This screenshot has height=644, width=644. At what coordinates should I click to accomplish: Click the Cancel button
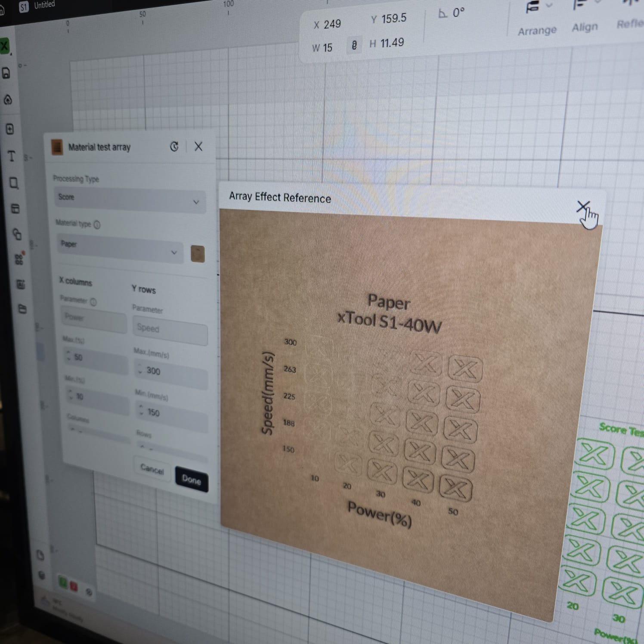152,469
